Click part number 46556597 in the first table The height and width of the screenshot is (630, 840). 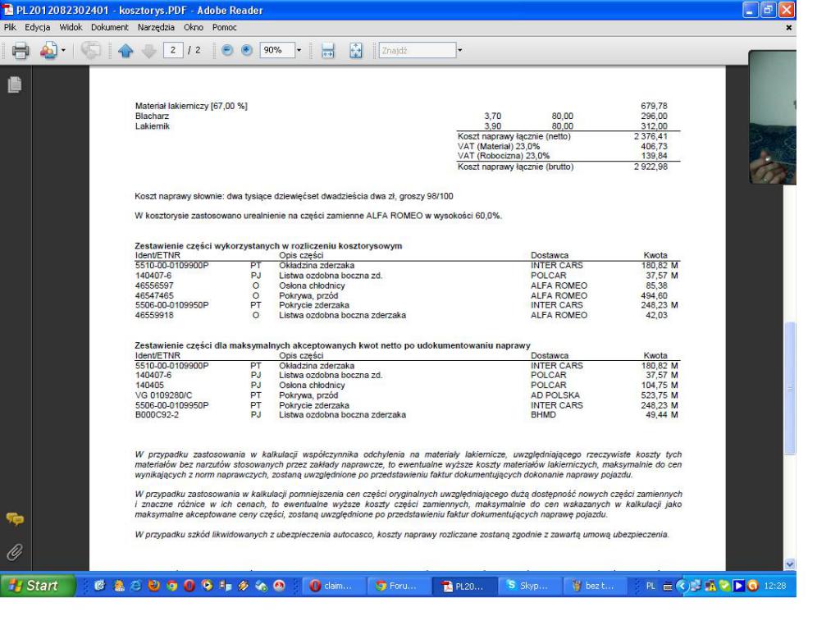[x=154, y=285]
